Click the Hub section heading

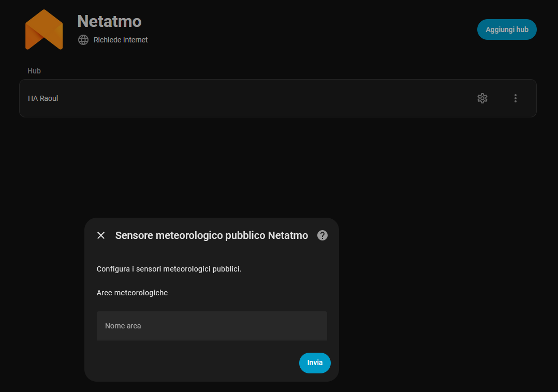(34, 71)
